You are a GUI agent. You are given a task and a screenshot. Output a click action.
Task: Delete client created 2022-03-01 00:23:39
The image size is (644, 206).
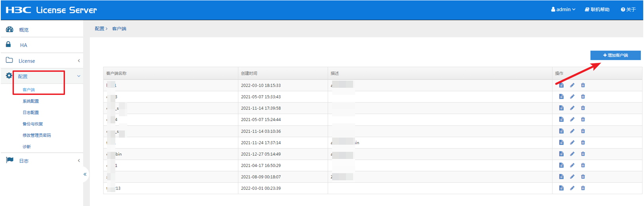(x=583, y=188)
